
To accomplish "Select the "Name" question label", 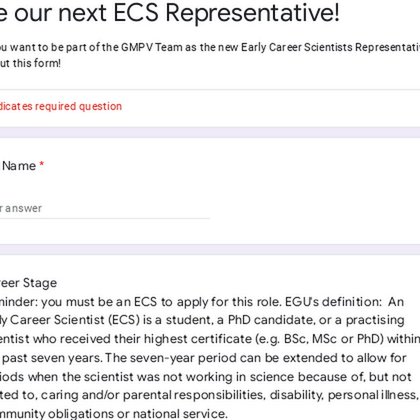I will pos(19,166).
